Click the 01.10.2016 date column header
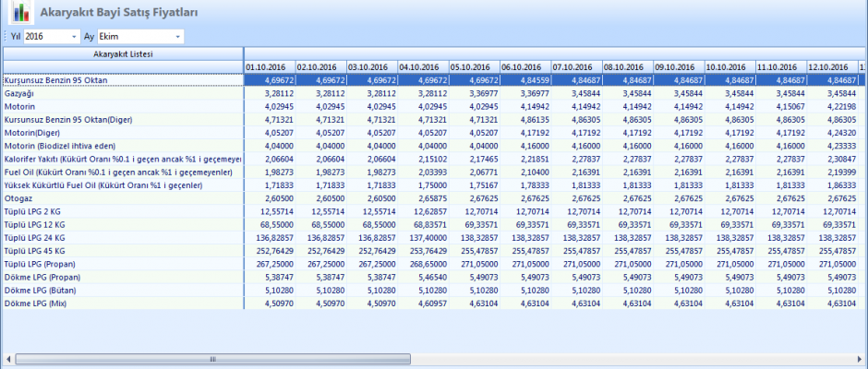The width and height of the screenshot is (868, 369). click(269, 67)
